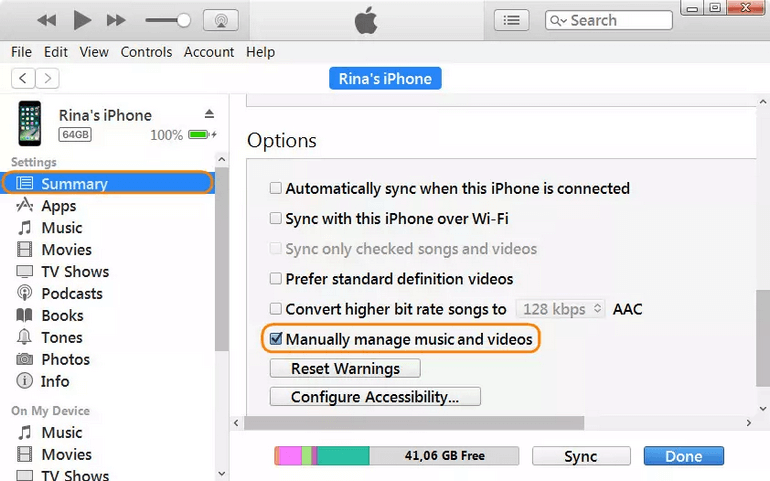The image size is (770, 481).
Task: Click sidebar scrollbar up arrow
Action: (x=221, y=160)
